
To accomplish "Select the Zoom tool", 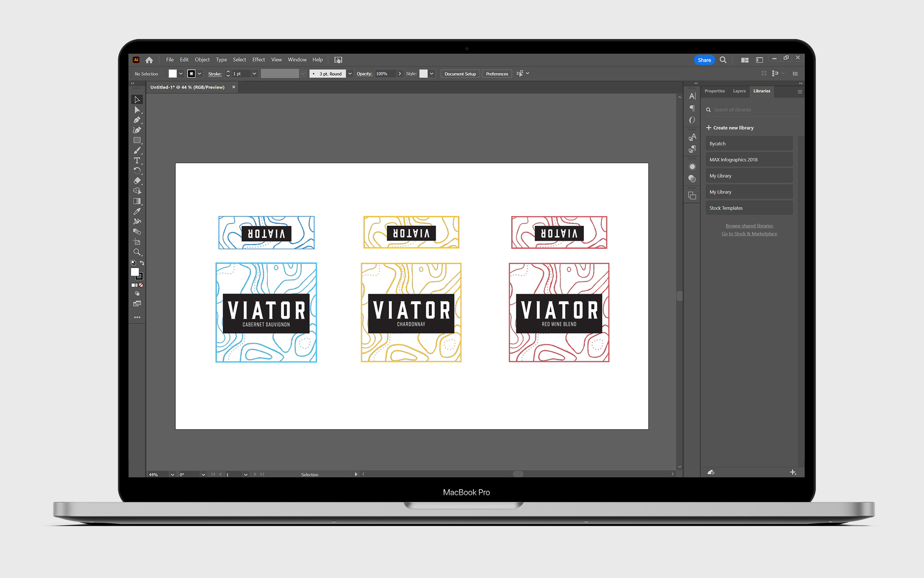I will point(137,252).
